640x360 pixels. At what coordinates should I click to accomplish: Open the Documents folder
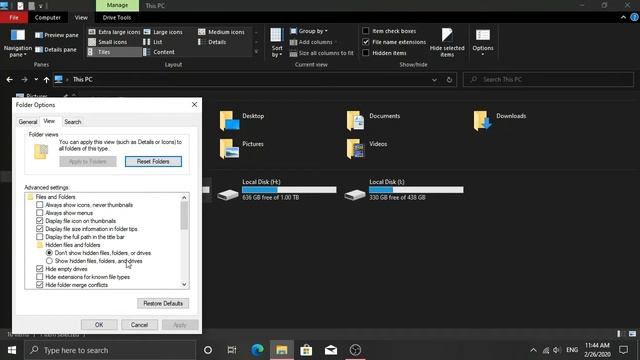[373, 121]
